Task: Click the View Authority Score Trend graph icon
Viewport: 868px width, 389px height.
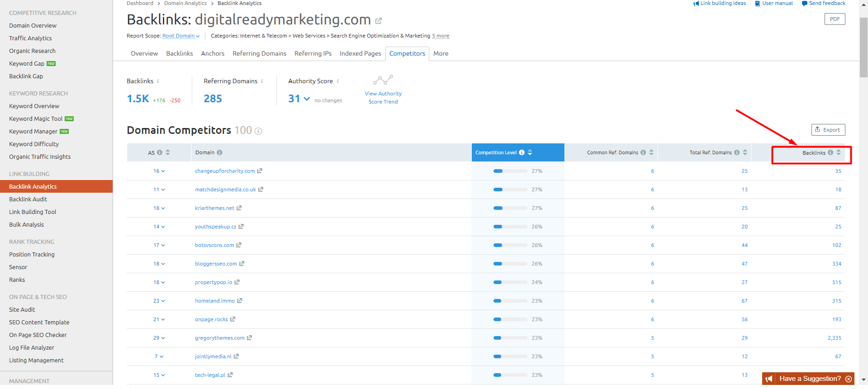Action: point(383,80)
